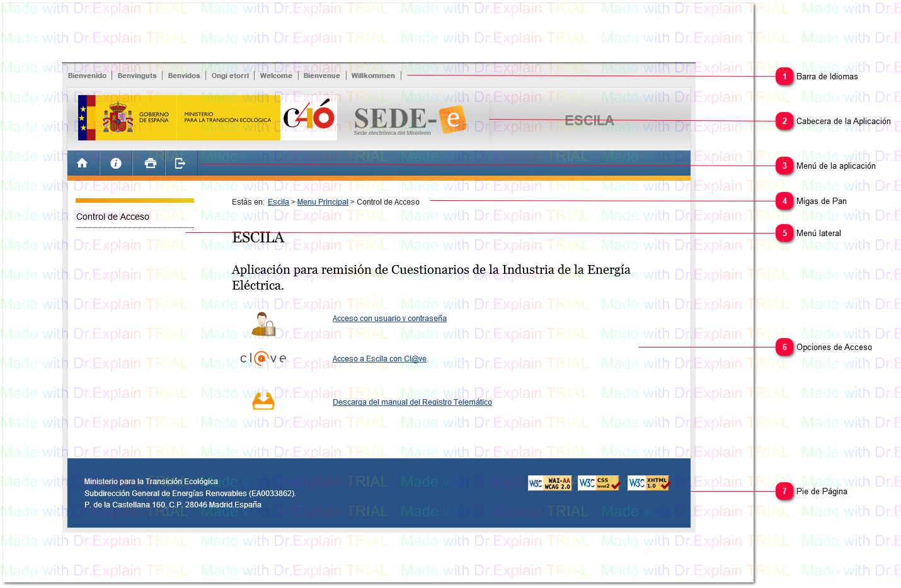Click the Gobierno de España coat of arms logo
This screenshot has width=901, height=588.
(x=116, y=117)
